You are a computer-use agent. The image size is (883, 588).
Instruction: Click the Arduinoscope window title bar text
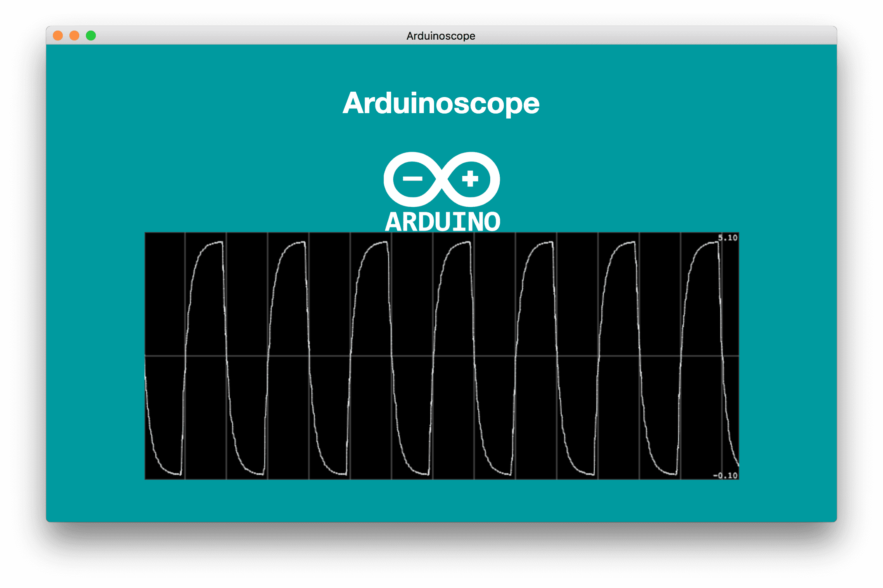coord(441,36)
